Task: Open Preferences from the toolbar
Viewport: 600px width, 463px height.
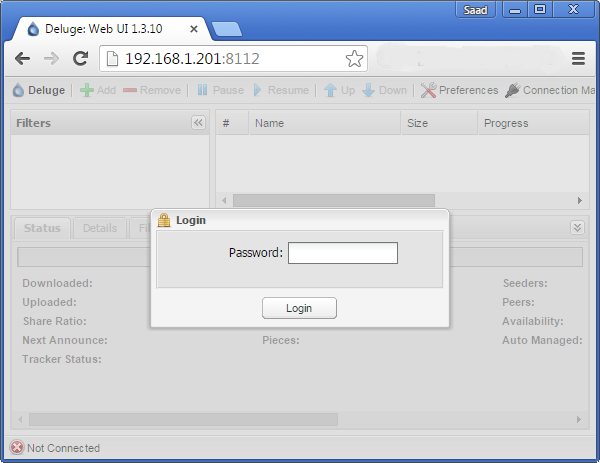Action: tap(429, 90)
